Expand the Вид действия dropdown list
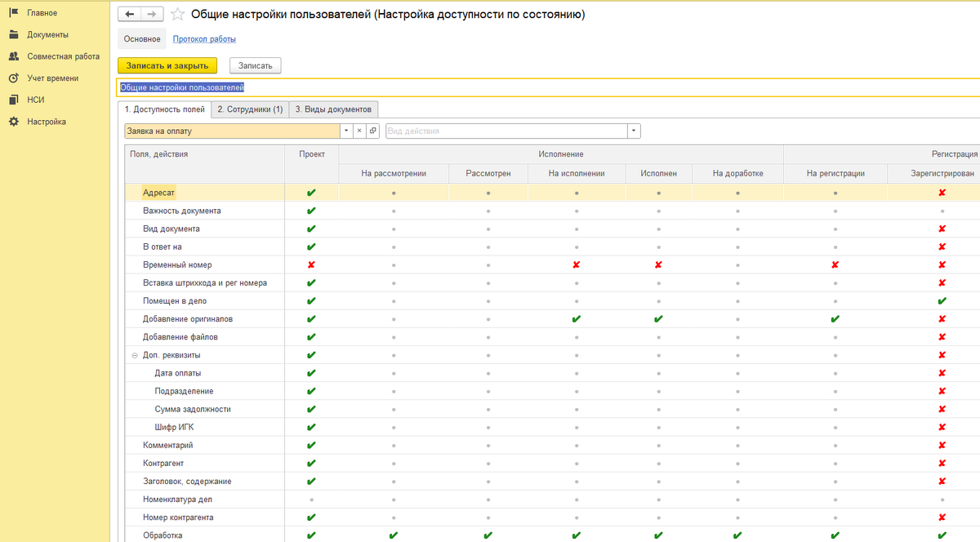This screenshot has width=980, height=542. click(634, 131)
